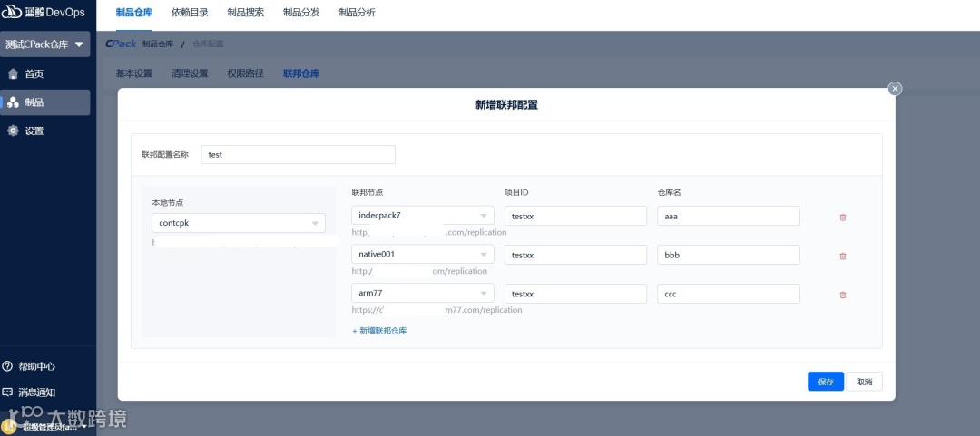Click the 仓库名 field containing aaa
The height and width of the screenshot is (436, 980).
(729, 216)
